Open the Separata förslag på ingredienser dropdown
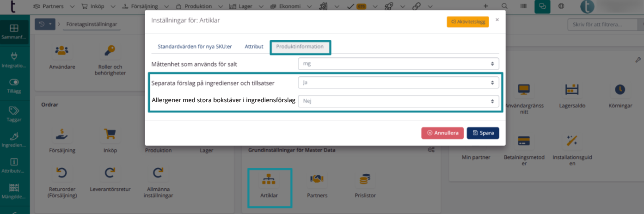The image size is (644, 214). [399, 83]
